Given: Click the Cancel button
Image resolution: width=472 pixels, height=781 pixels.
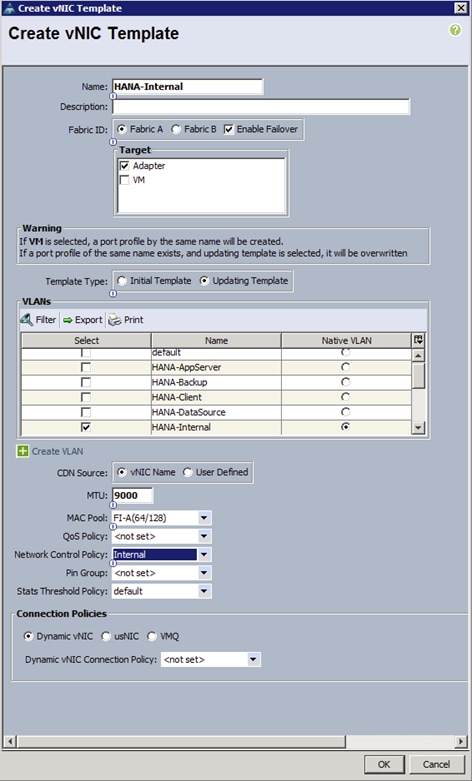Looking at the screenshot, I should (x=436, y=765).
